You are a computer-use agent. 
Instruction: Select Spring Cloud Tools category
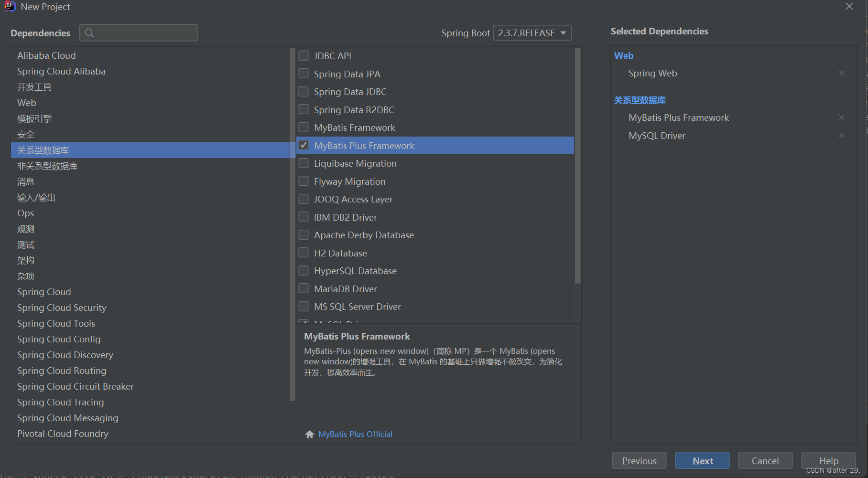[x=150, y=323]
